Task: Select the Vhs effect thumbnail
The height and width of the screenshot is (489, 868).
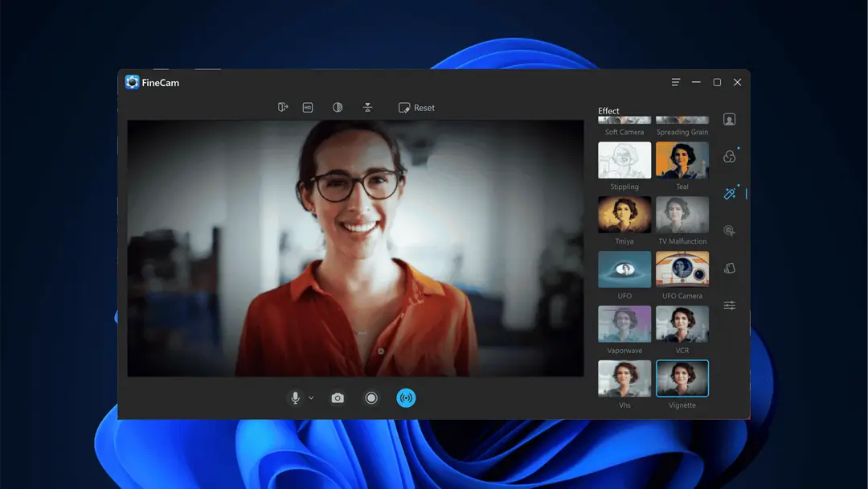Action: (624, 378)
